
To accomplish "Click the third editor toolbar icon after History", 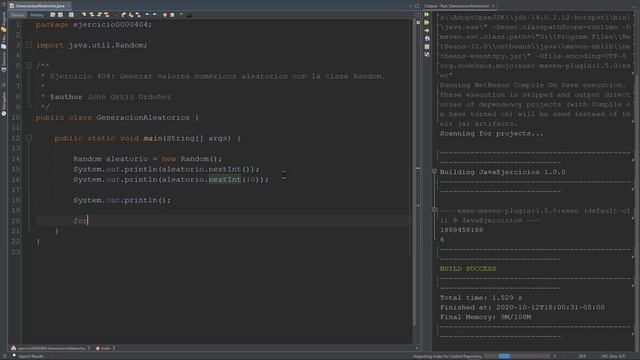I will click(x=71, y=15).
